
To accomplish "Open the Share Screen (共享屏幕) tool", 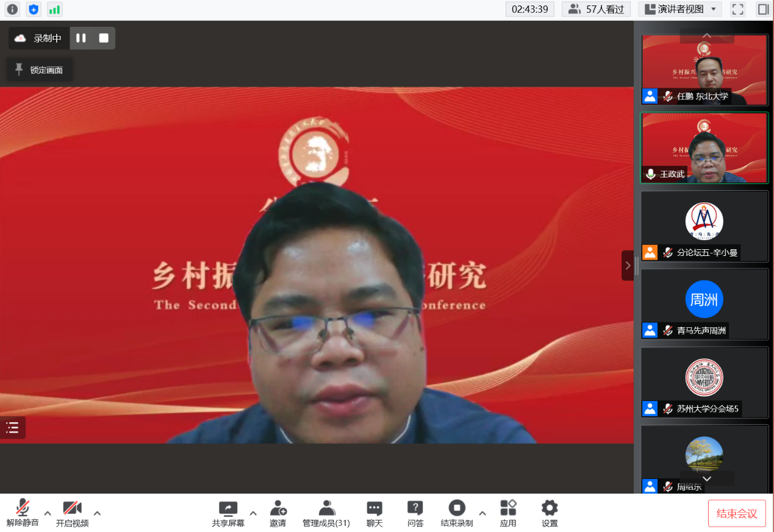I will coord(228,513).
